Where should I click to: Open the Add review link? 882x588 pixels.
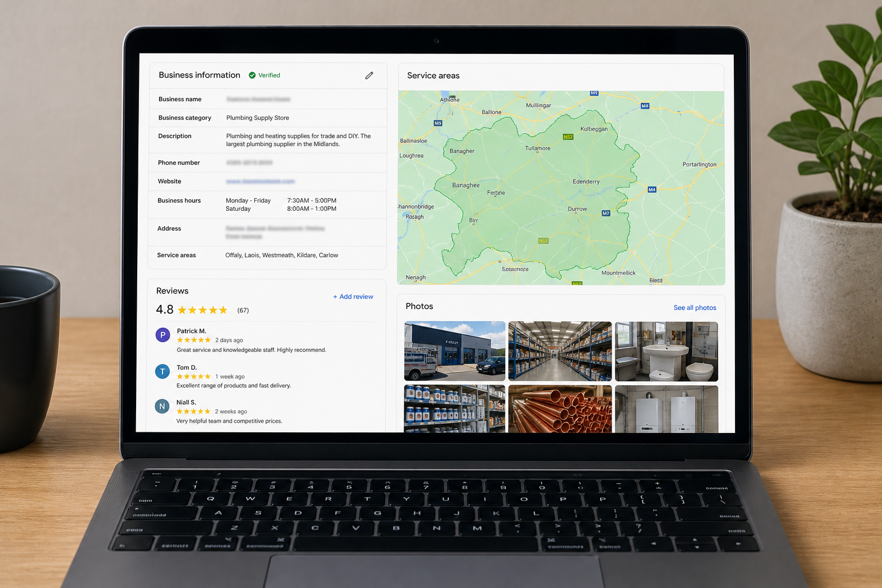pos(353,297)
